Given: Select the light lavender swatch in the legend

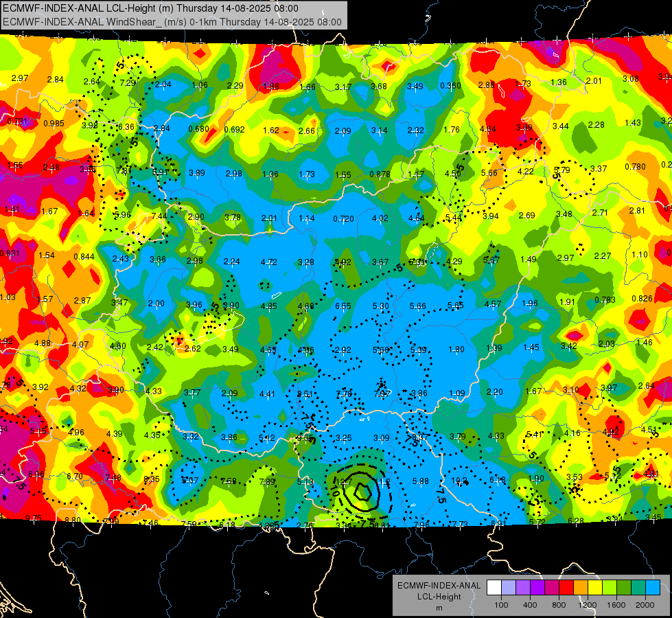Looking at the screenshot, I should tap(509, 587).
